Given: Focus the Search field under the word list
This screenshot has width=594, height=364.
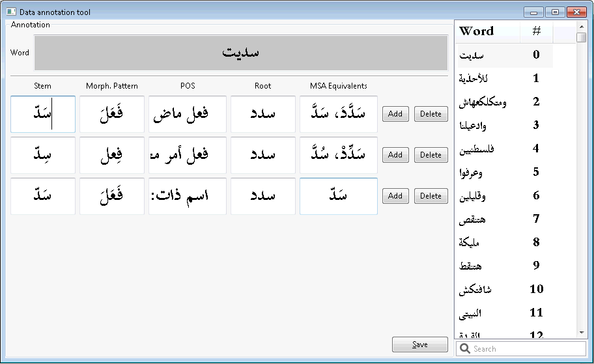Looking at the screenshot, I should coord(521,349).
